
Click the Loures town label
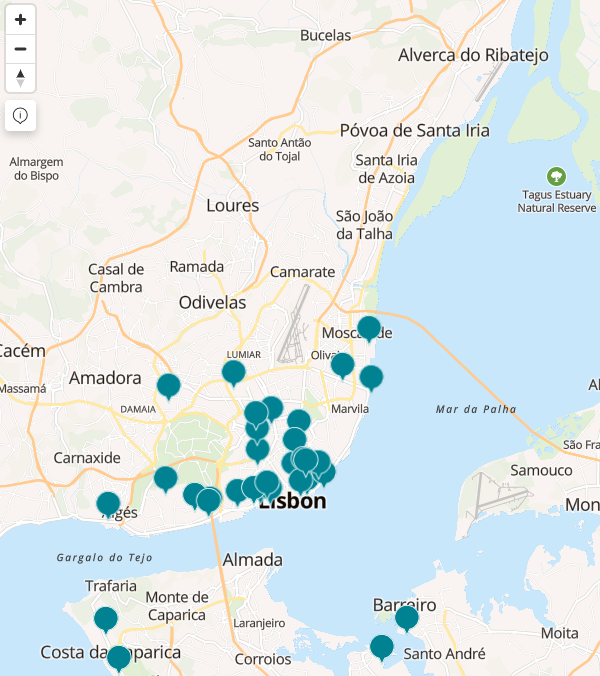pyautogui.click(x=232, y=206)
